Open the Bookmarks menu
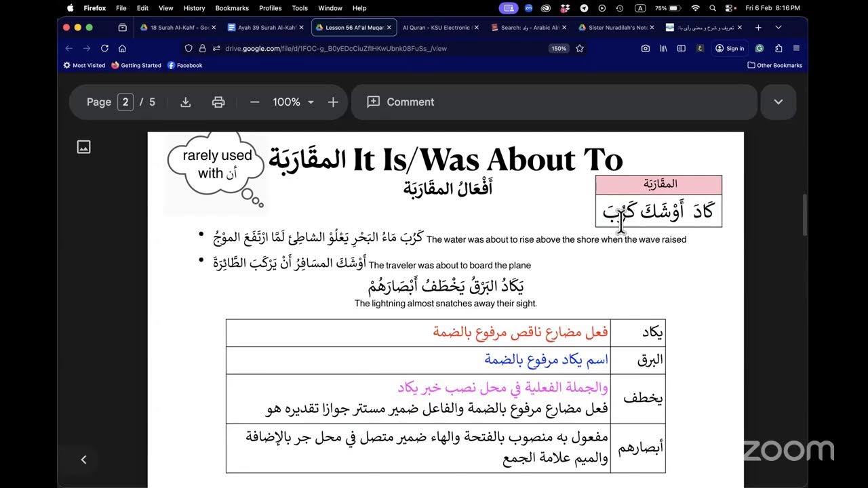The width and height of the screenshot is (868, 488). [232, 8]
